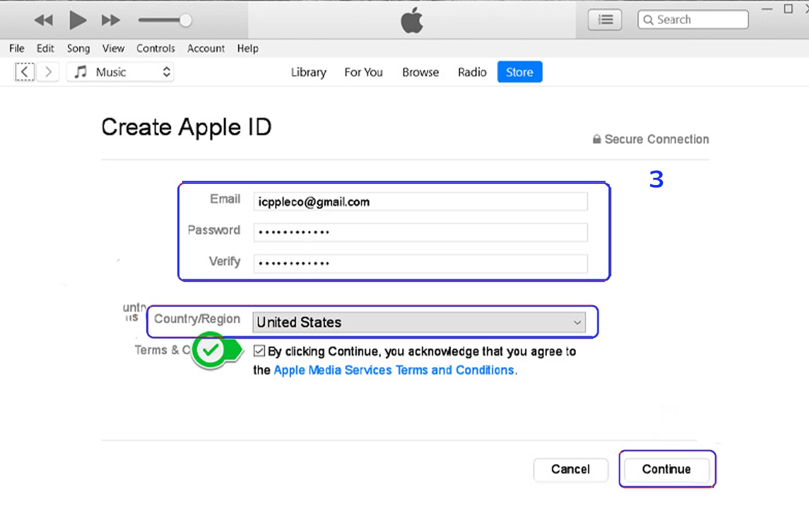Click the Continue button

click(x=667, y=469)
